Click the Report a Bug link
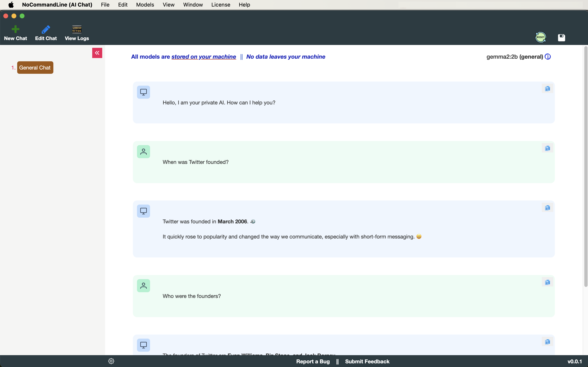Viewport: 588px width, 367px height. [x=313, y=361]
